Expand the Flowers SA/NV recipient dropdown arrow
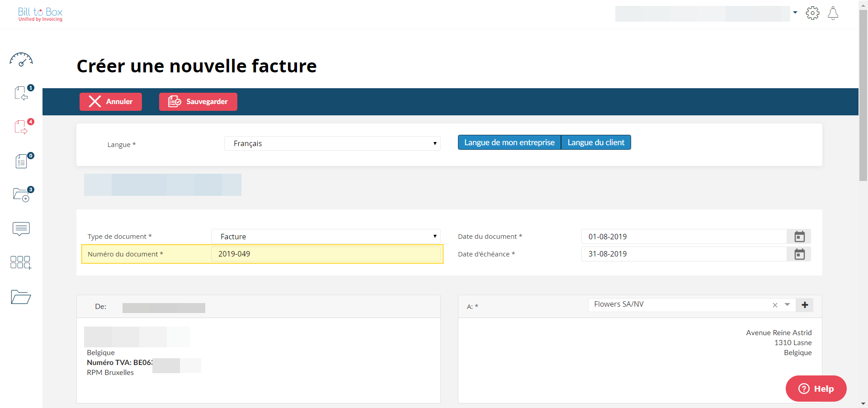The width and height of the screenshot is (868, 408). tap(787, 305)
